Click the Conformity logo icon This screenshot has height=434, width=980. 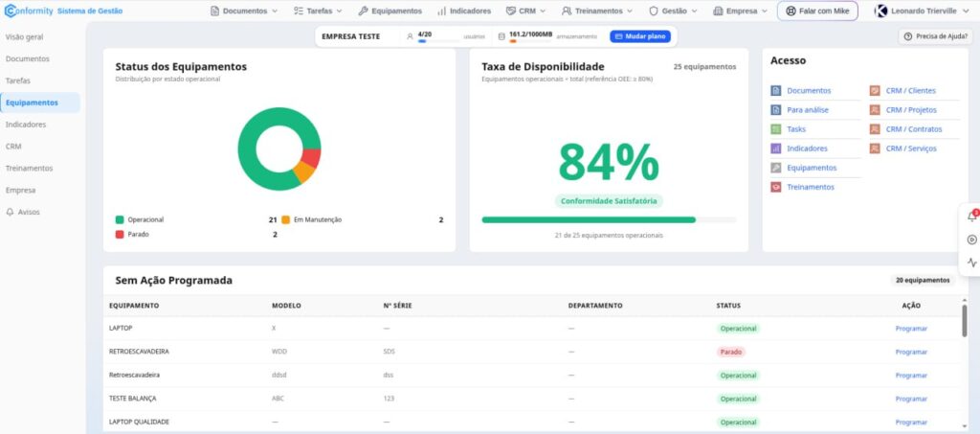[10, 11]
